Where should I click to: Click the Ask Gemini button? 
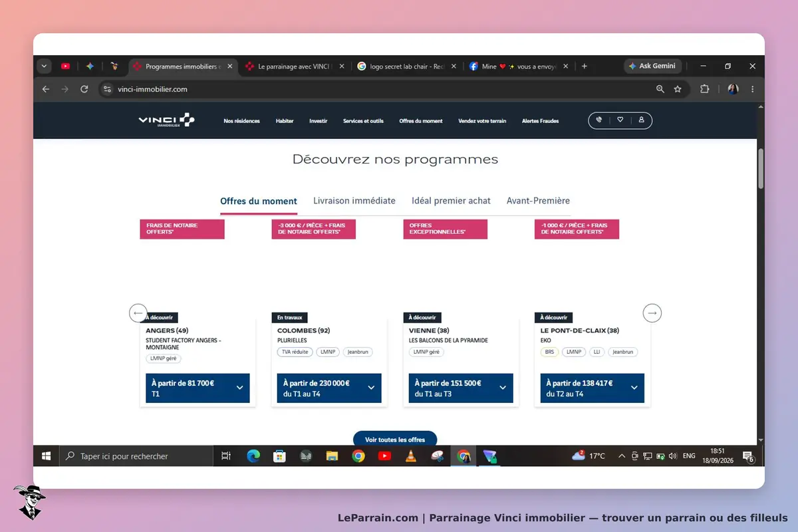pos(652,66)
